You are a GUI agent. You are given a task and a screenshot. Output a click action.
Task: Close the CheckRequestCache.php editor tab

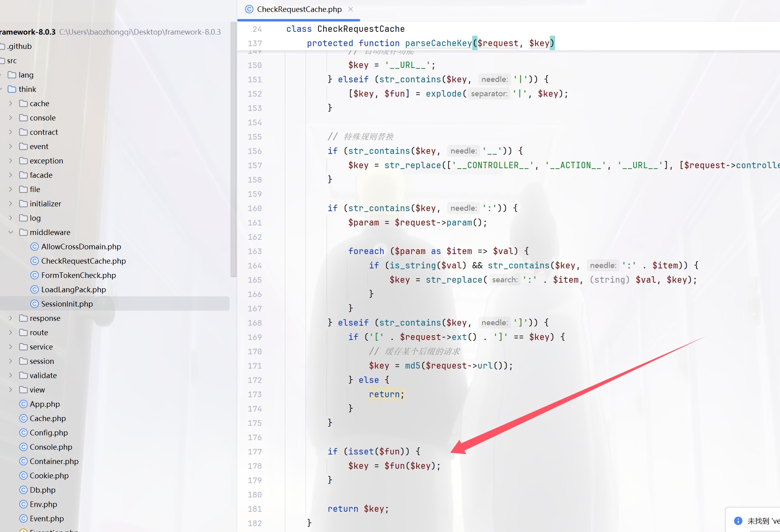click(350, 9)
